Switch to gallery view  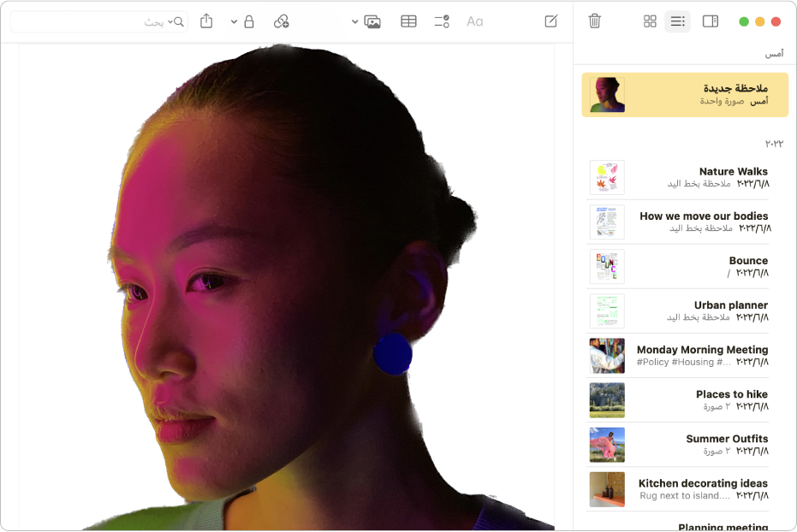coord(650,21)
